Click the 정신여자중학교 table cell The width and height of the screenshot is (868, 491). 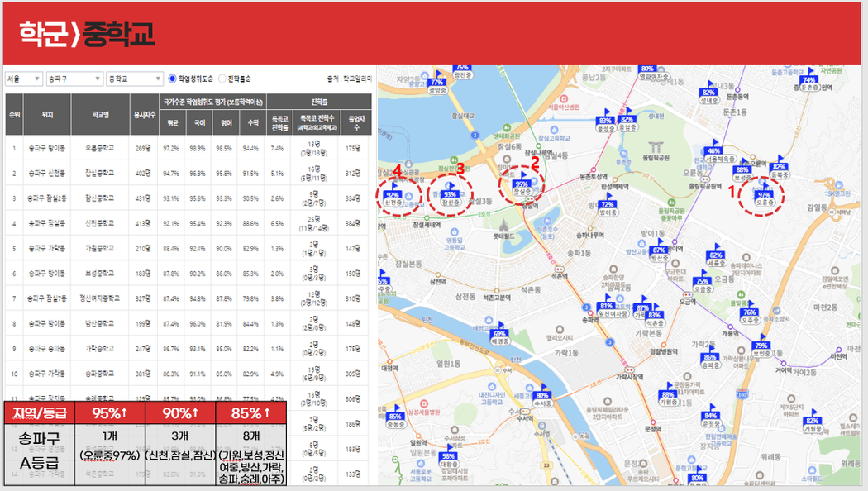pyautogui.click(x=100, y=298)
